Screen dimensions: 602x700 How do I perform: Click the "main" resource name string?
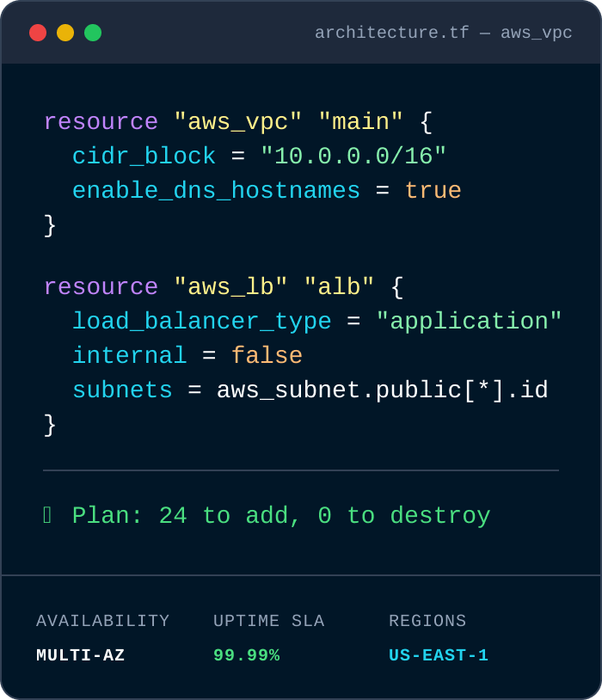click(x=361, y=122)
